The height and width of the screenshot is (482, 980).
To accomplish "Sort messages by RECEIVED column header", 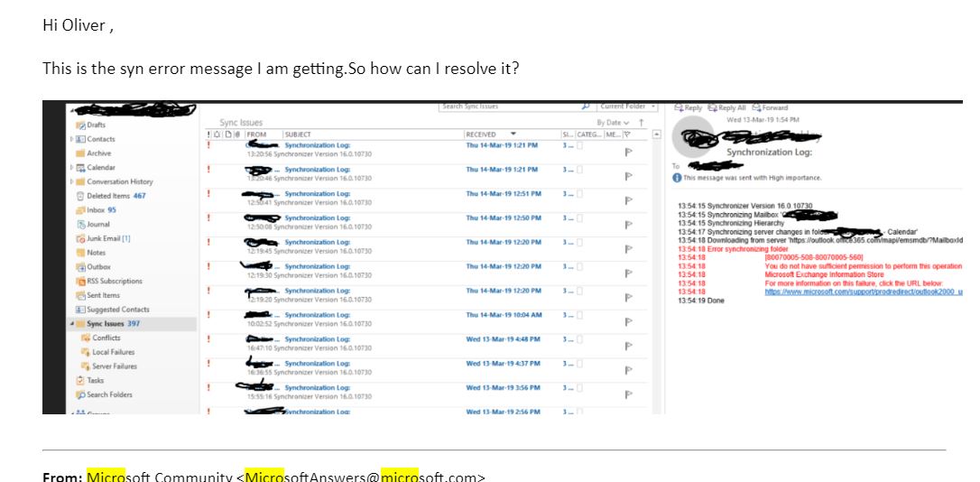I will (x=481, y=134).
